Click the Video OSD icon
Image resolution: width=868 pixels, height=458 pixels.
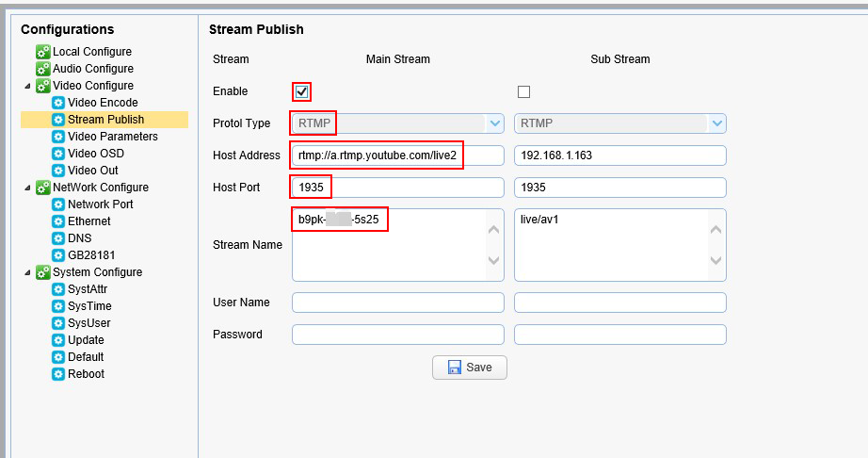58,154
